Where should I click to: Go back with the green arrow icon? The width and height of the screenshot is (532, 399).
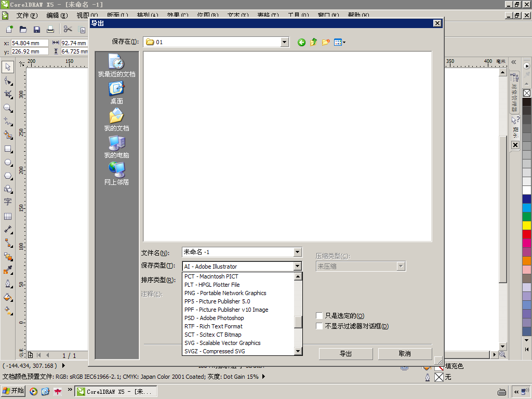point(301,43)
